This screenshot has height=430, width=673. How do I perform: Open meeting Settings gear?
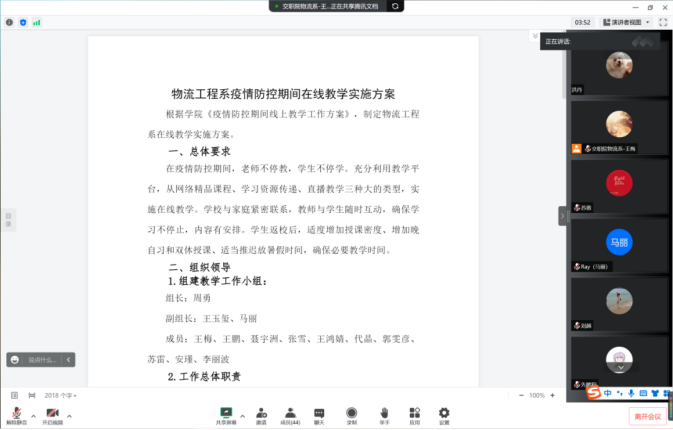point(444,412)
